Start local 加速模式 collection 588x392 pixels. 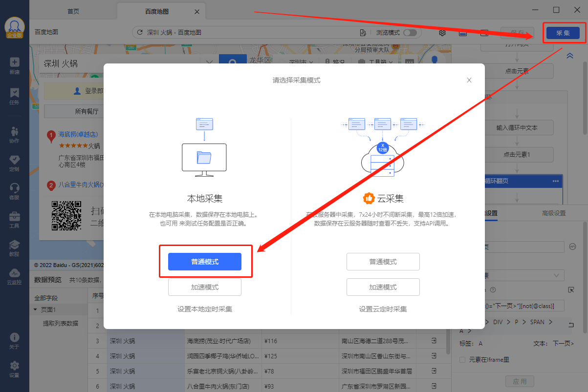[x=205, y=287]
